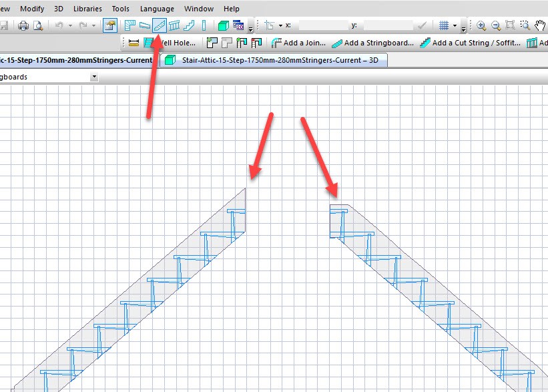The width and height of the screenshot is (548, 392).
Task: Click the Undo arrow icon
Action: (59, 25)
